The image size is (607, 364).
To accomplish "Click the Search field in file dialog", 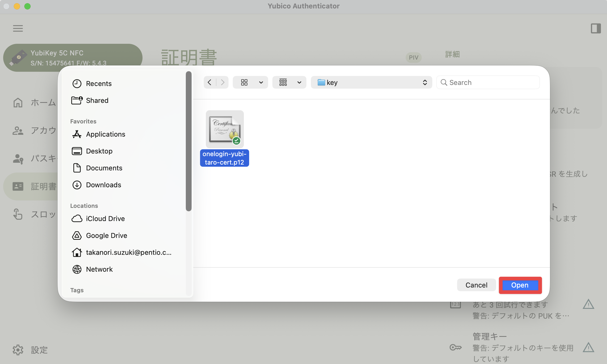I will point(488,82).
